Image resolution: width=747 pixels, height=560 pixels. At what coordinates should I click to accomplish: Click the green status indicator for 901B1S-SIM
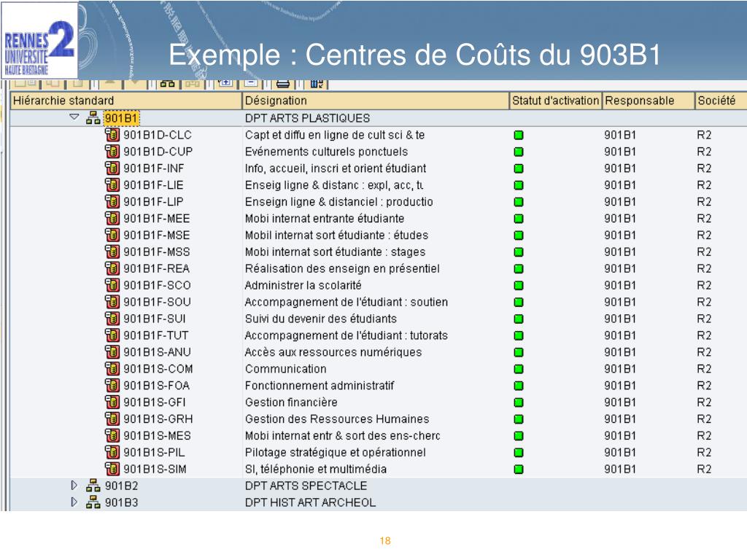tap(519, 469)
